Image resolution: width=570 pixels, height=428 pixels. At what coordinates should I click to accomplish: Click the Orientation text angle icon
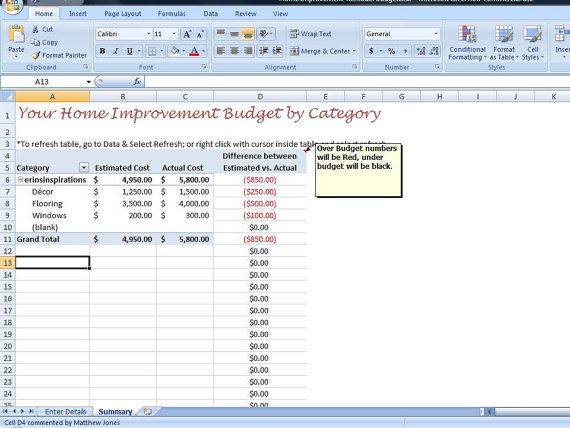pyautogui.click(x=264, y=34)
